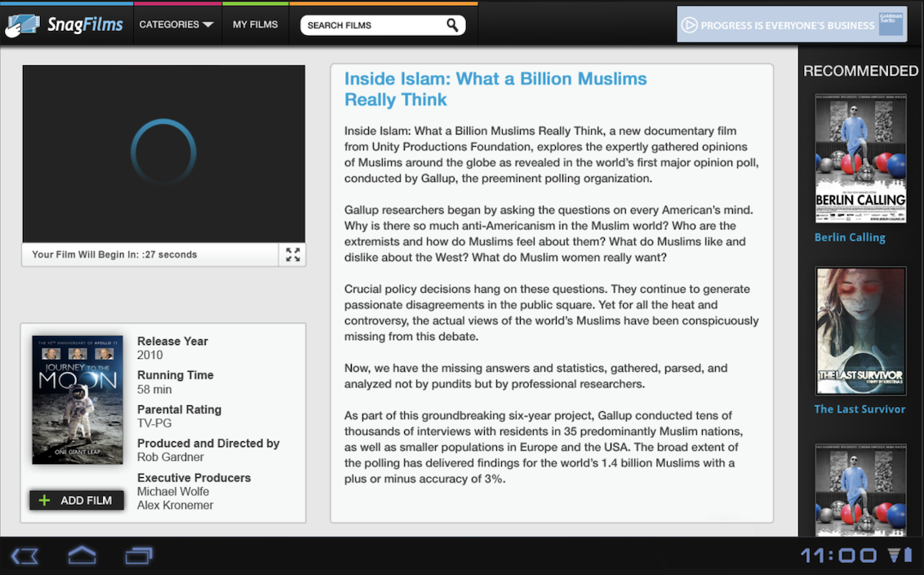Select the Berlin Calling poster thumbnail
Image resolution: width=924 pixels, height=575 pixels.
(860, 158)
